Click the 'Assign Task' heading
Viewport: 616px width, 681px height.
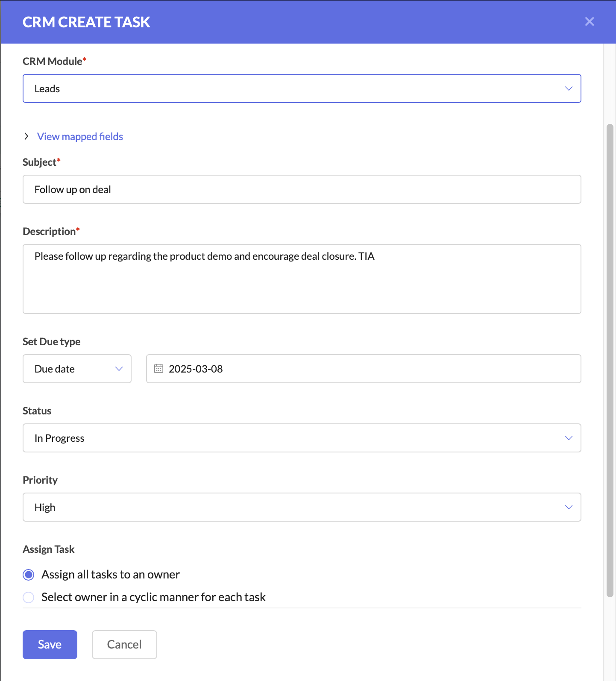pyautogui.click(x=48, y=549)
